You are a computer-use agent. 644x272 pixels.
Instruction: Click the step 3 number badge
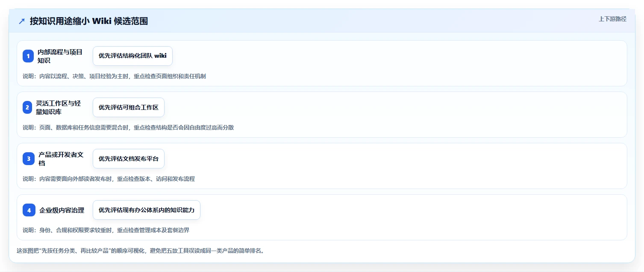pos(28,159)
